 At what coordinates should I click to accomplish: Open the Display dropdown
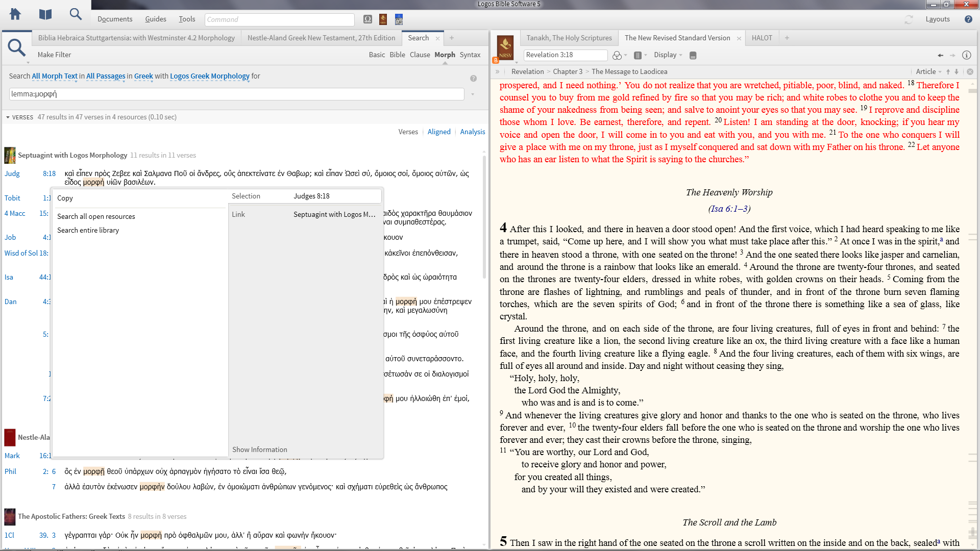668,55
